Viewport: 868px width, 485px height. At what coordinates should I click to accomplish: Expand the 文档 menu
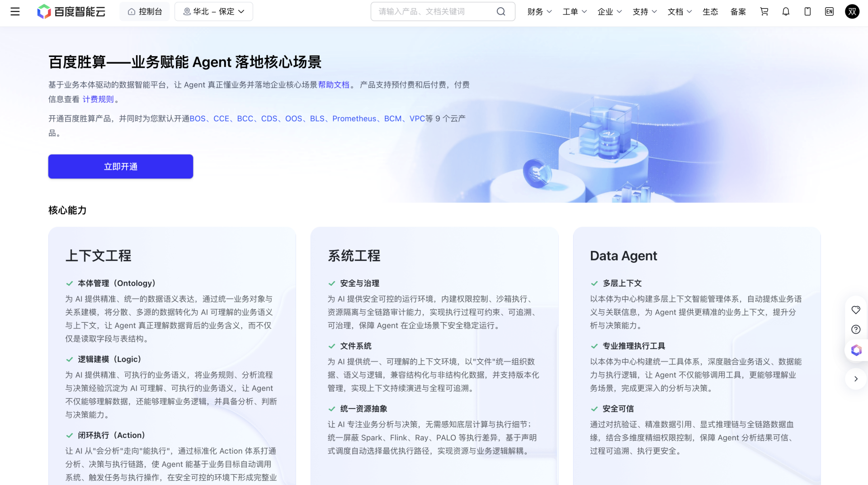tap(680, 12)
